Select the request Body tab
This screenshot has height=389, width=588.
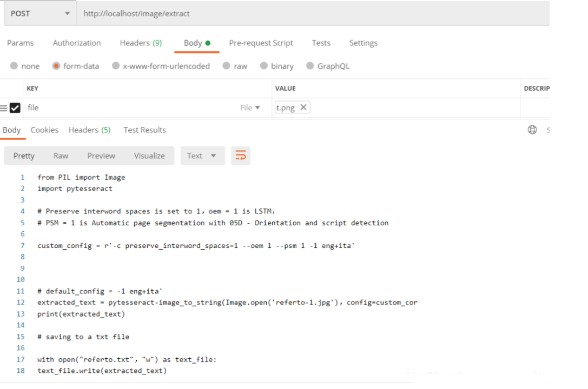(197, 43)
